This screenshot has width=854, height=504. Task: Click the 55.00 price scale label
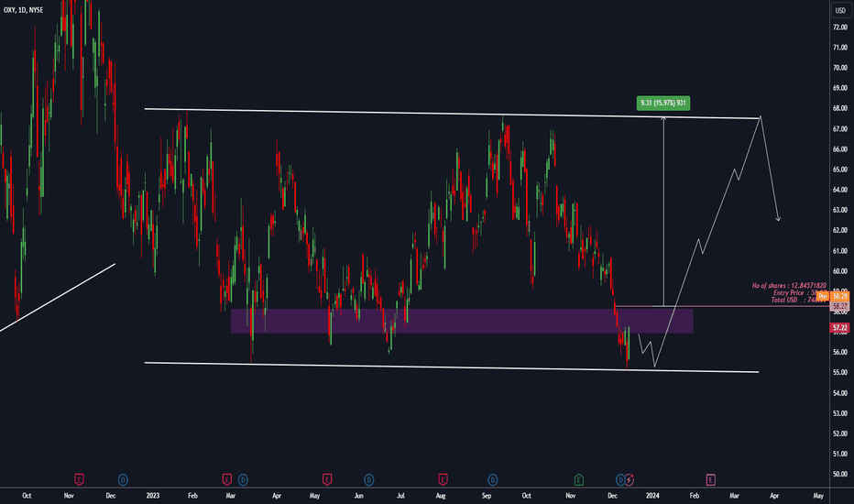click(x=840, y=373)
